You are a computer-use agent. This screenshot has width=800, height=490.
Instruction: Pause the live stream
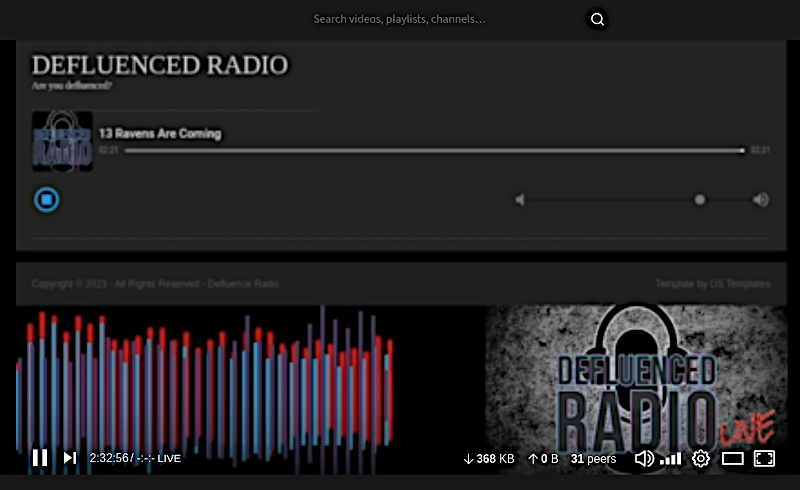point(40,458)
